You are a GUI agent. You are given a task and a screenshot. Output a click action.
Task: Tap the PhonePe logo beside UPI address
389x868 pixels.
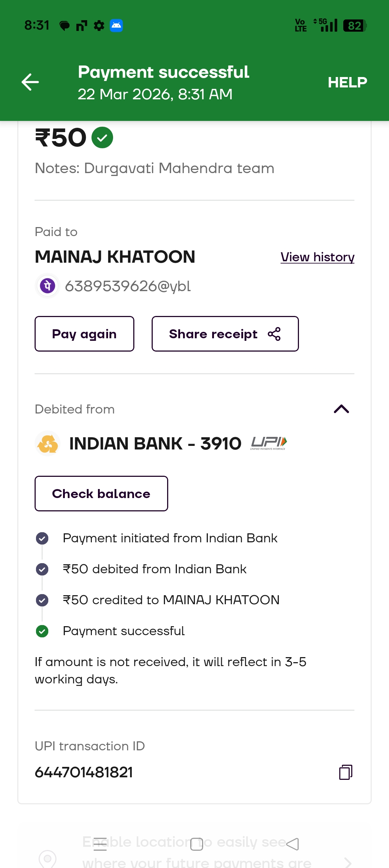click(48, 286)
